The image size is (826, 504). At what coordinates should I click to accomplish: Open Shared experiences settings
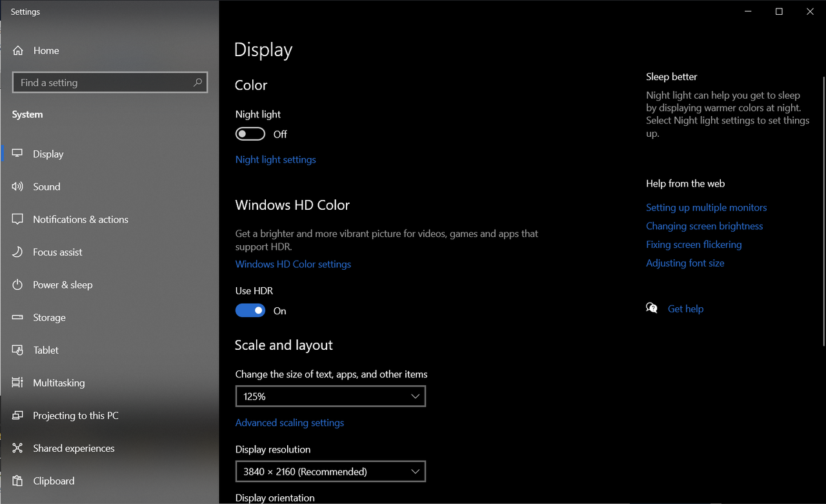click(x=110, y=448)
